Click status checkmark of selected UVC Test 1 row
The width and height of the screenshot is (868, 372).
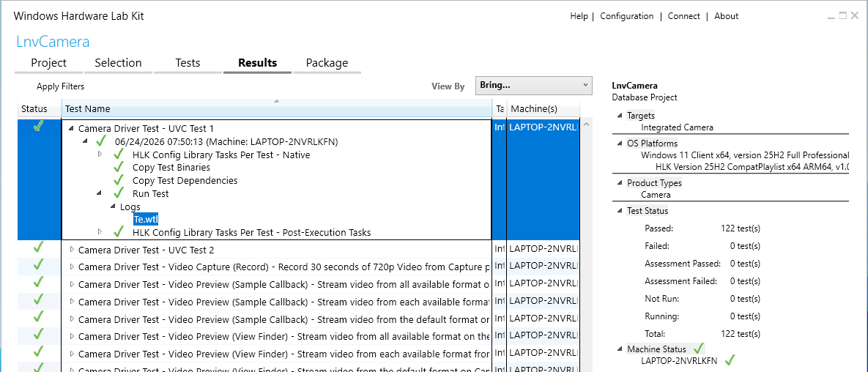tap(38, 127)
